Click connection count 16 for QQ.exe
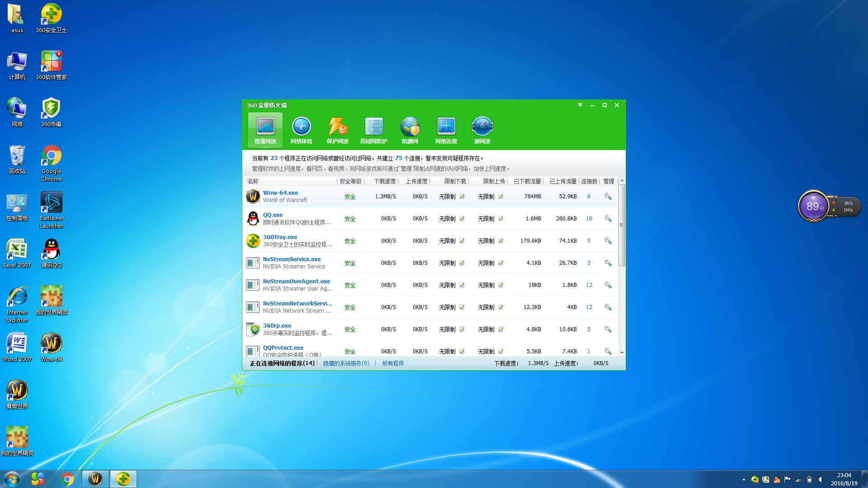Screen dimensions: 868x488 589,219
